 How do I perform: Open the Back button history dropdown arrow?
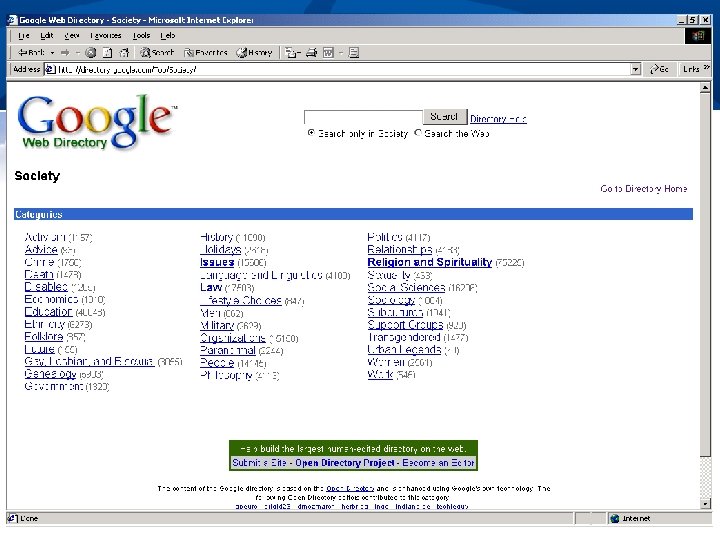52,53
